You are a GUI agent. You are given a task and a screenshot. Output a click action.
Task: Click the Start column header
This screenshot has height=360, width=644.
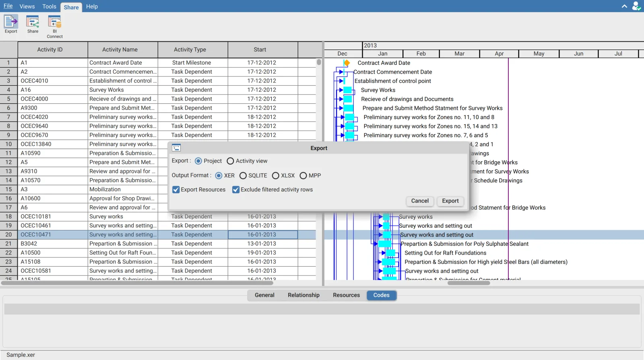pyautogui.click(x=263, y=49)
